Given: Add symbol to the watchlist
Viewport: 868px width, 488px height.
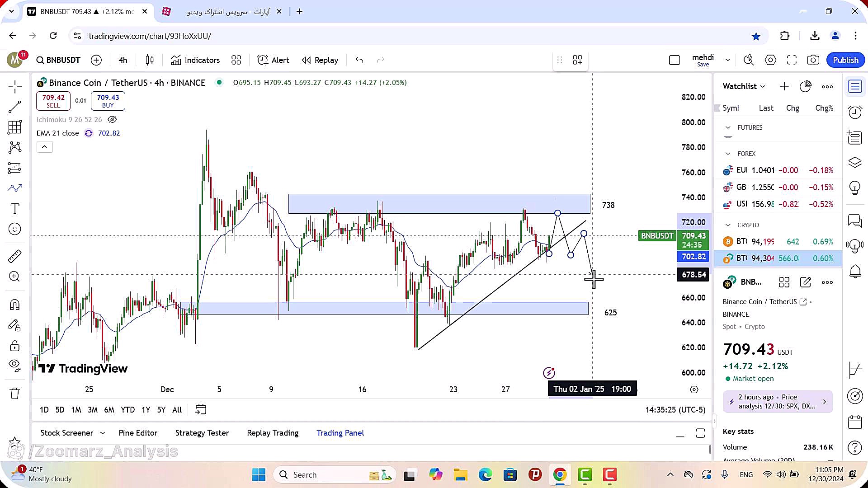Looking at the screenshot, I should coord(784,86).
